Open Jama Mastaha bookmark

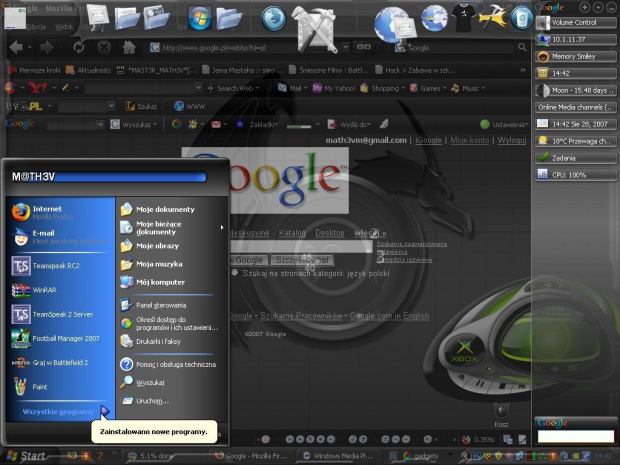(x=242, y=70)
